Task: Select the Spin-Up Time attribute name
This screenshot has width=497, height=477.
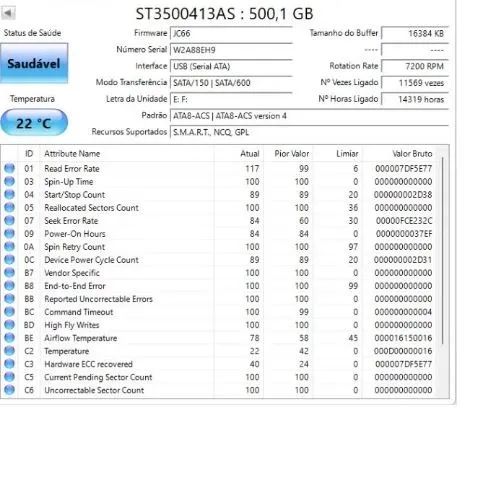Action: pyautogui.click(x=69, y=182)
